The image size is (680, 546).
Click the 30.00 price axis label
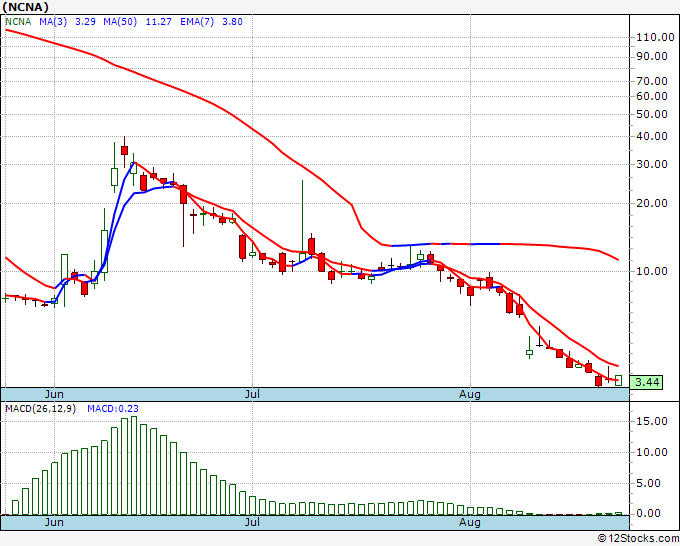pyautogui.click(x=652, y=164)
